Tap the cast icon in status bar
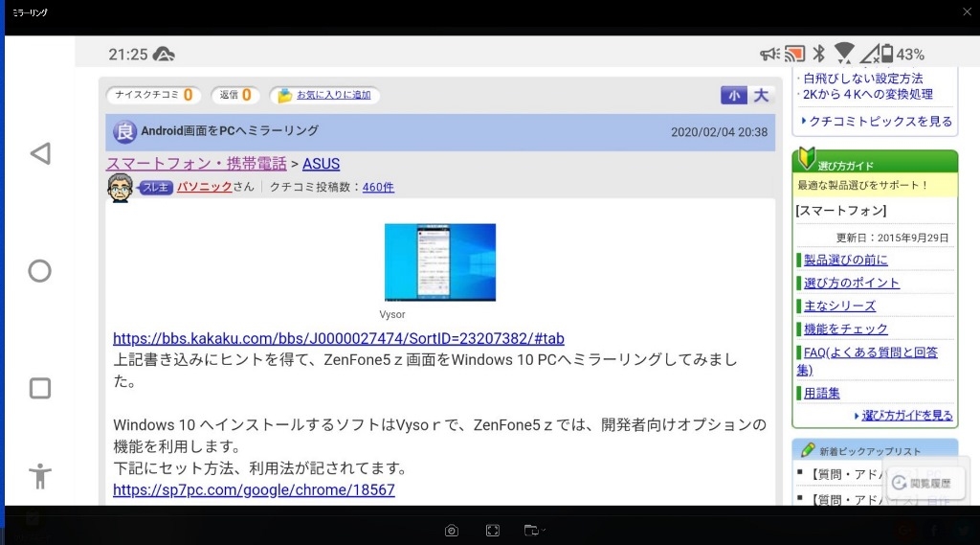 click(x=795, y=54)
